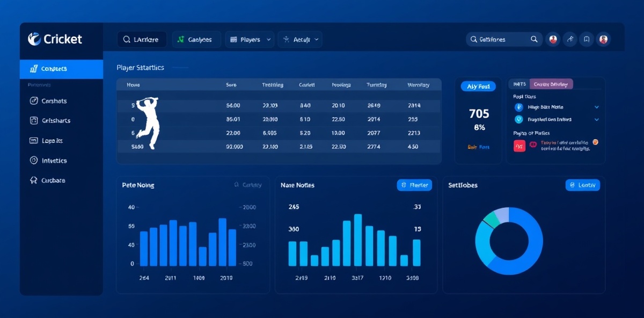Image resolution: width=644 pixels, height=318 pixels.
Task: Click the red square icon in right panel
Action: [519, 146]
